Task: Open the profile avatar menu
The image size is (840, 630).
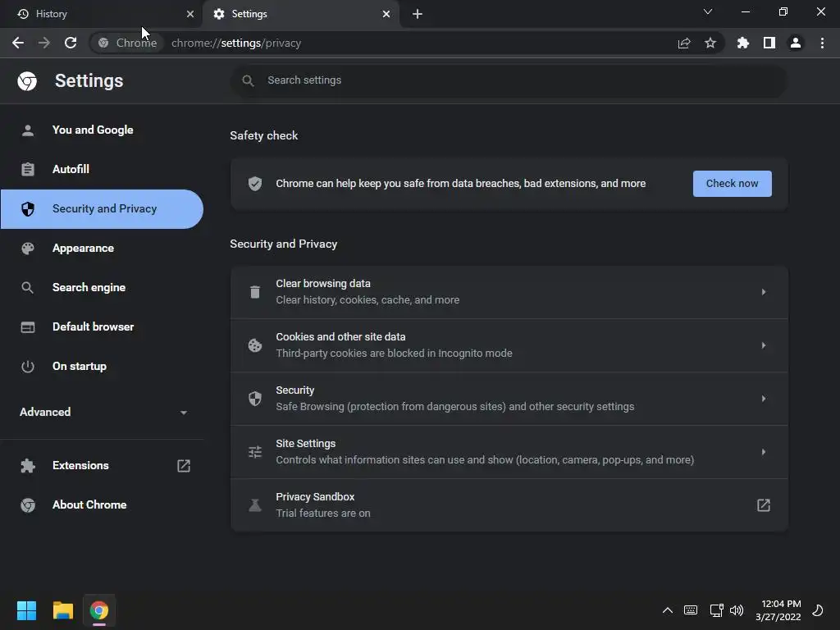Action: click(x=796, y=43)
